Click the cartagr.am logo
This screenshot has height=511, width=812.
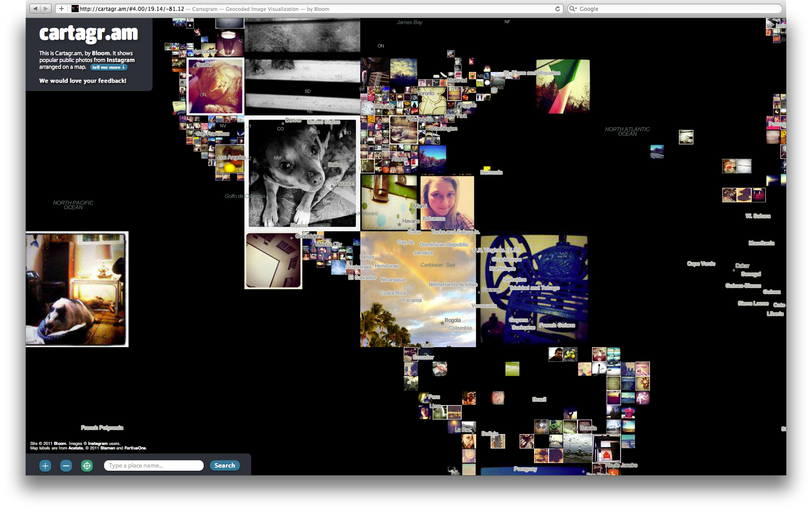pos(89,33)
